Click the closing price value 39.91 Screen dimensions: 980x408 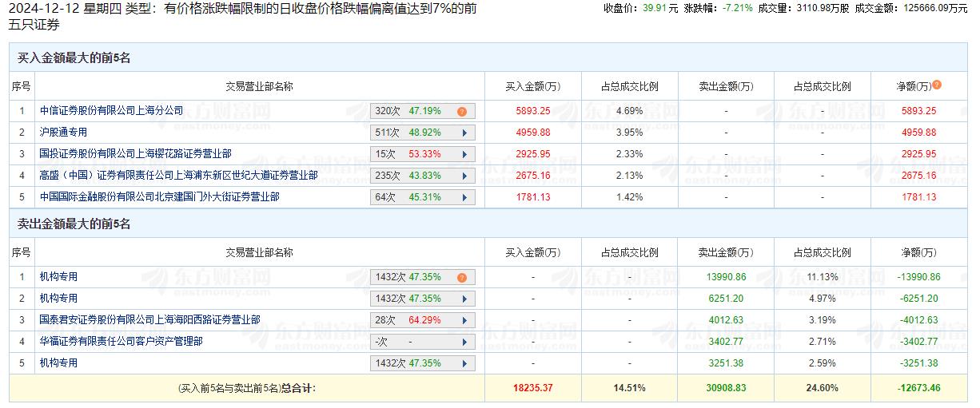[x=654, y=9]
